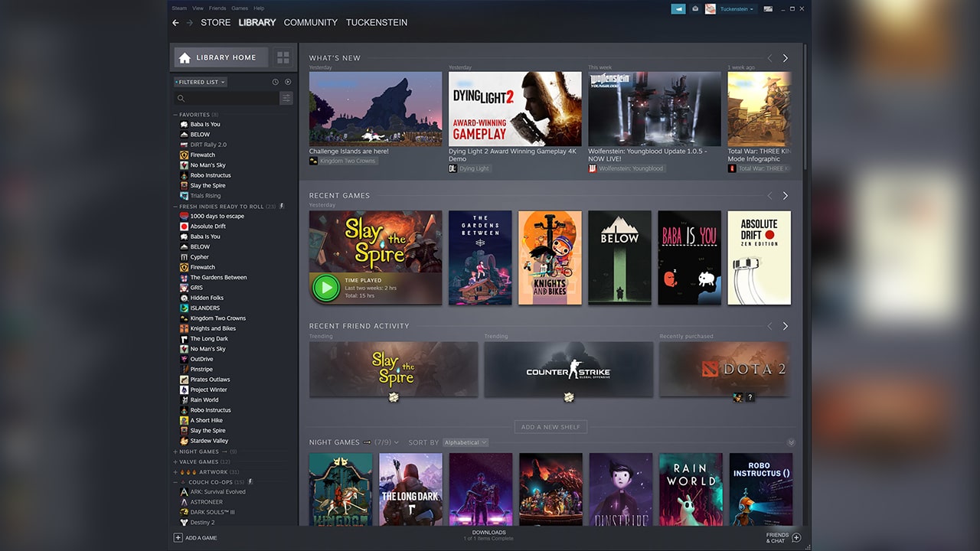Click lightning icon beside Fresh Indies Ready to Roll

coord(282,206)
